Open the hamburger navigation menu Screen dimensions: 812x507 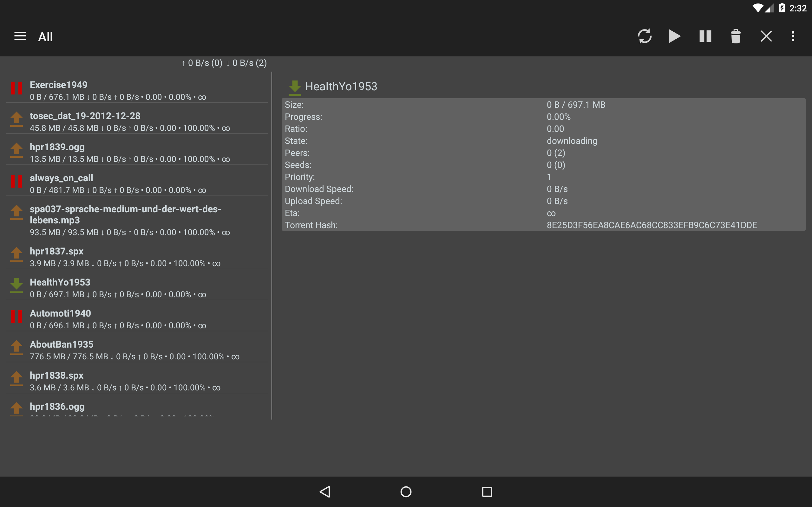click(20, 36)
